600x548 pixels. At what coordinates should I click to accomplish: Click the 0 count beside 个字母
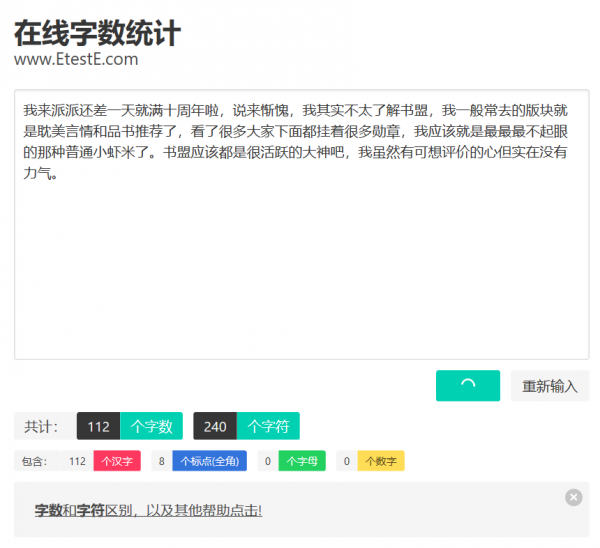pyautogui.click(x=268, y=461)
